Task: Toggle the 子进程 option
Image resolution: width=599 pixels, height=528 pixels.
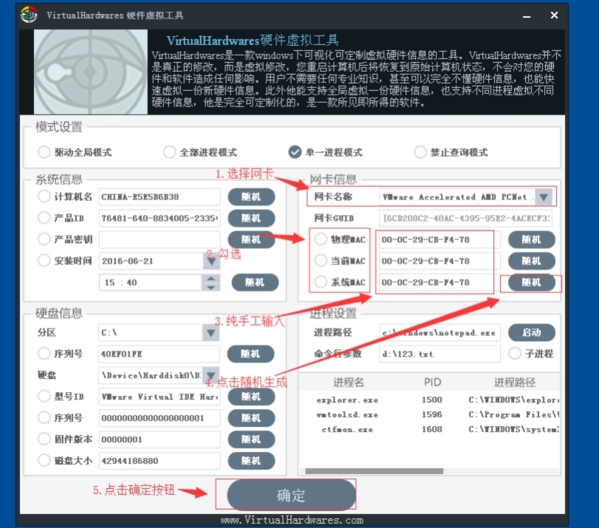Action: tap(515, 353)
